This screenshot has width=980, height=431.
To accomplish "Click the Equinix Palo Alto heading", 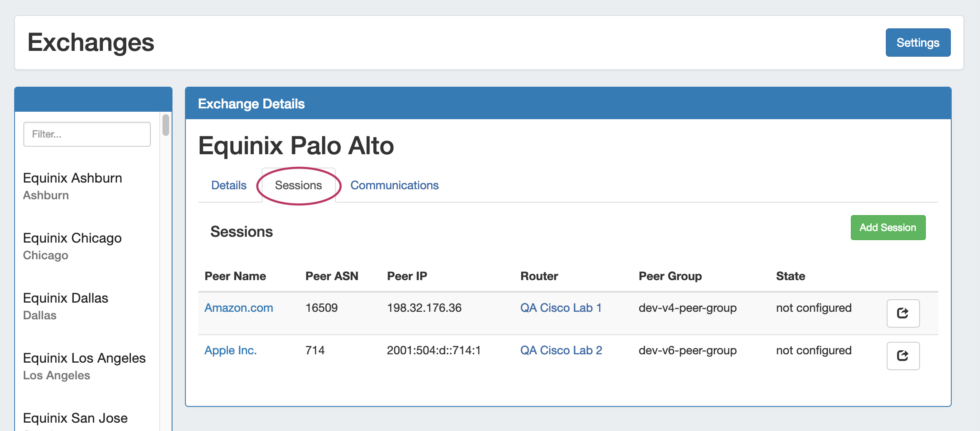I will click(296, 145).
